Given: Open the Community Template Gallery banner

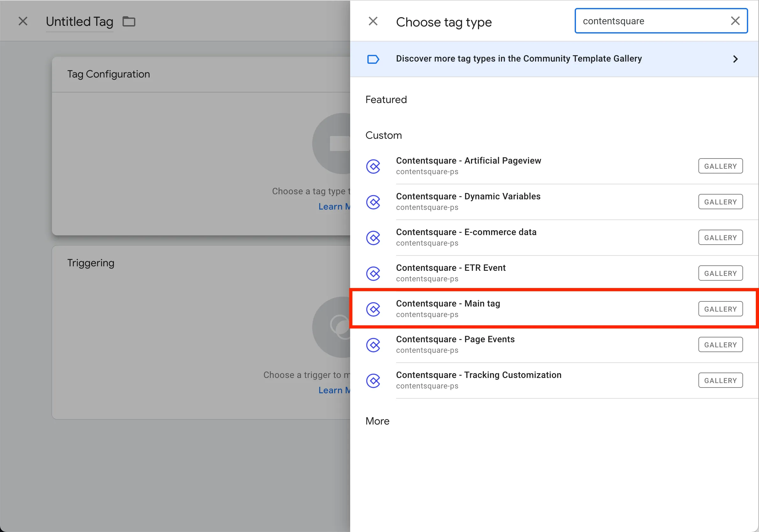Looking at the screenshot, I should click(x=554, y=59).
